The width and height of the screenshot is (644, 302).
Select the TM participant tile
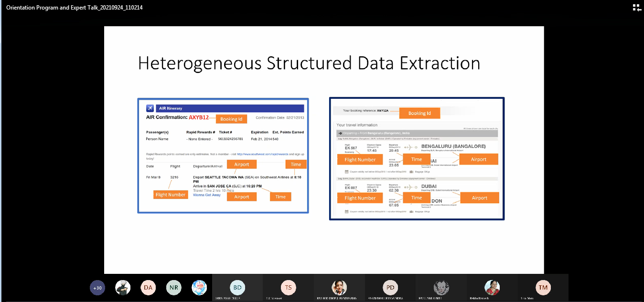tap(543, 288)
